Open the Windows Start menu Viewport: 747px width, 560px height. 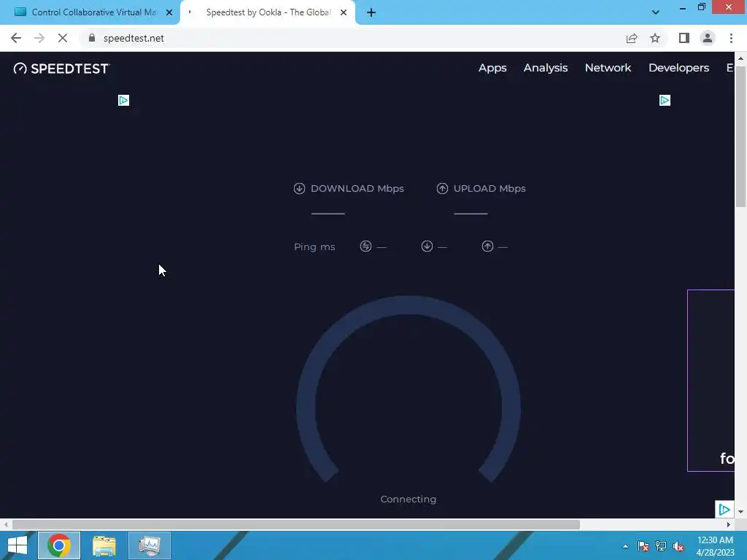[x=18, y=545]
